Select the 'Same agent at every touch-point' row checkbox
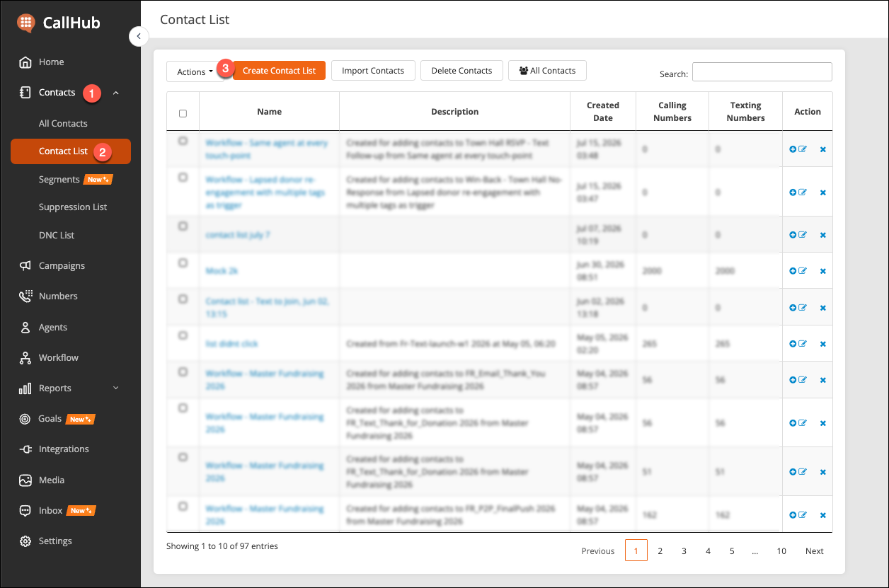The width and height of the screenshot is (889, 588). pyautogui.click(x=183, y=141)
